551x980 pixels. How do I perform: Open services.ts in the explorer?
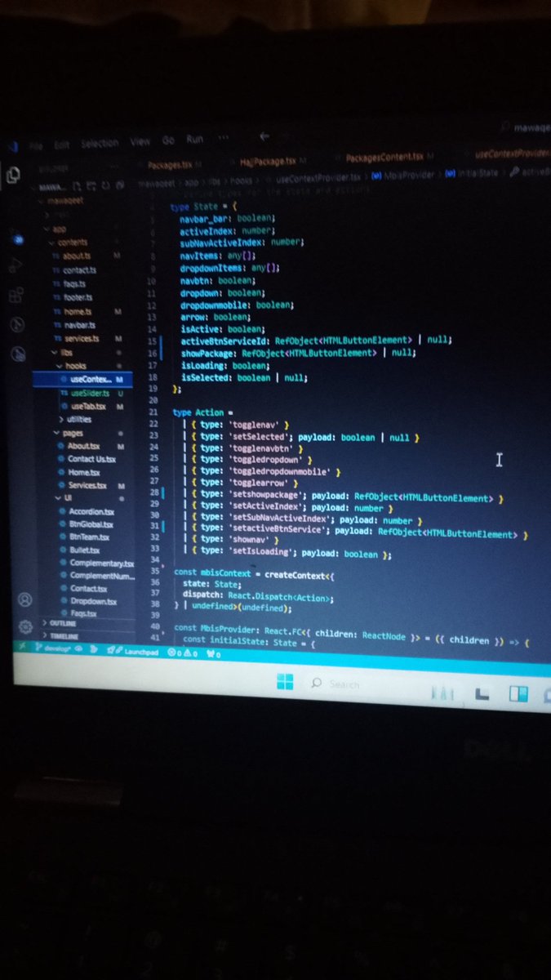[82, 338]
